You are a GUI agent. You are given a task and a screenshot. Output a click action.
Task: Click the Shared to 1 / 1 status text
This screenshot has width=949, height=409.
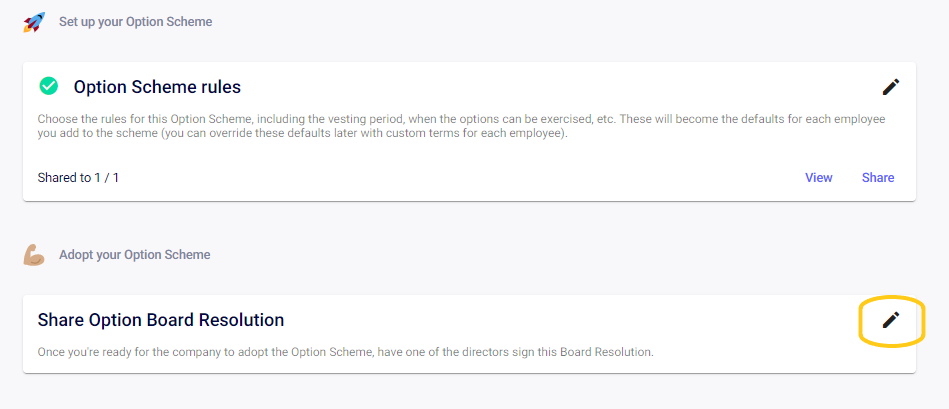pyautogui.click(x=78, y=178)
